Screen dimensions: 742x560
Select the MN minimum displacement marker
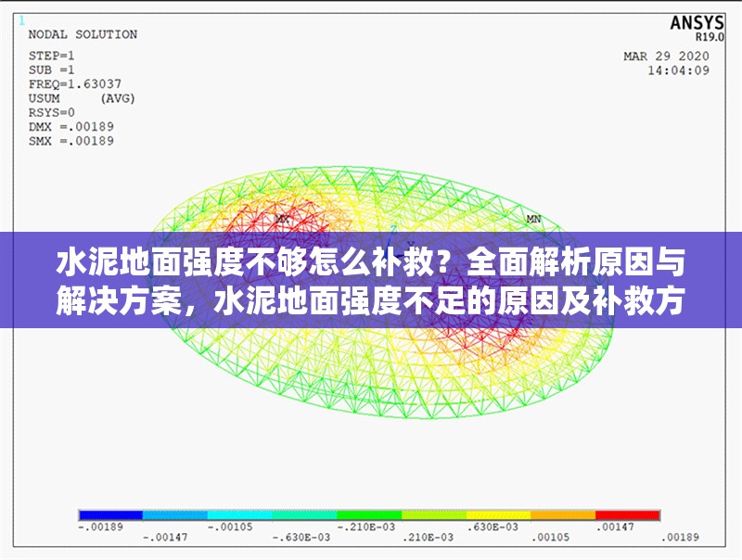532,221
